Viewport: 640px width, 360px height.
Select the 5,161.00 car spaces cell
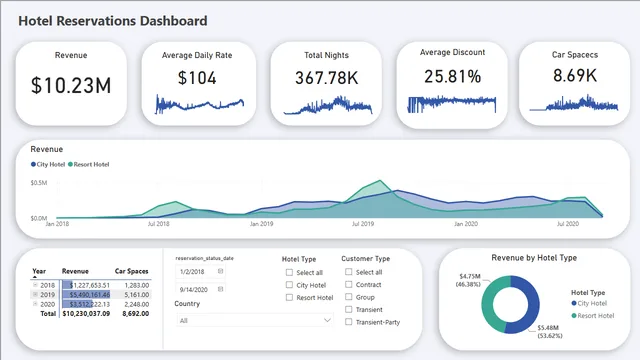(137, 294)
